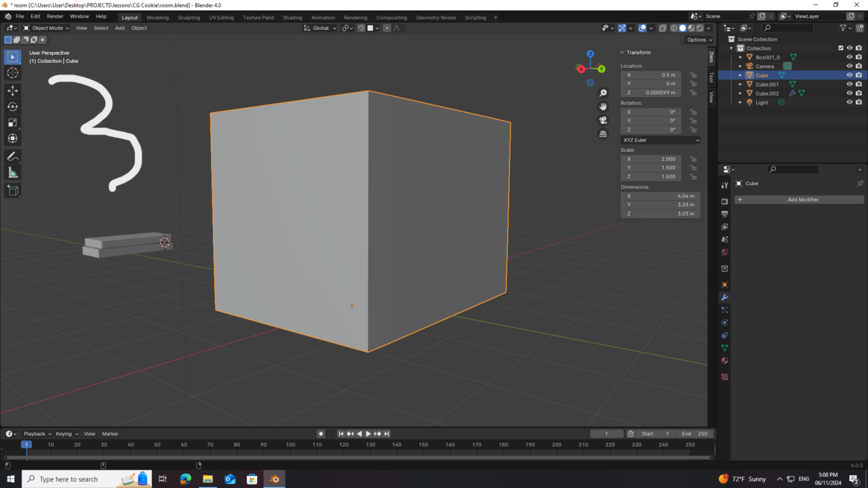This screenshot has width=868, height=488.
Task: Enable wireframe shading mode in the header
Action: click(674, 28)
